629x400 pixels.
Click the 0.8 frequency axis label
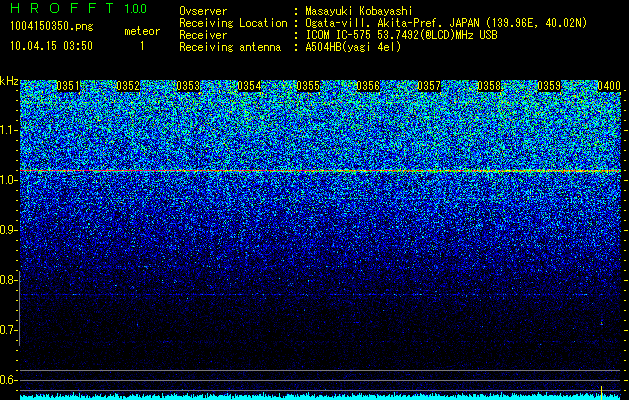point(8,280)
